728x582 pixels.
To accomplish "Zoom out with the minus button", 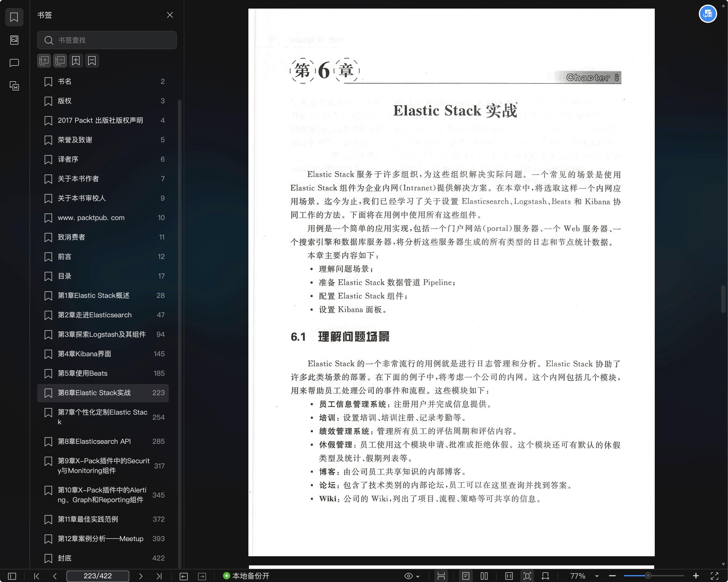I will [x=612, y=576].
